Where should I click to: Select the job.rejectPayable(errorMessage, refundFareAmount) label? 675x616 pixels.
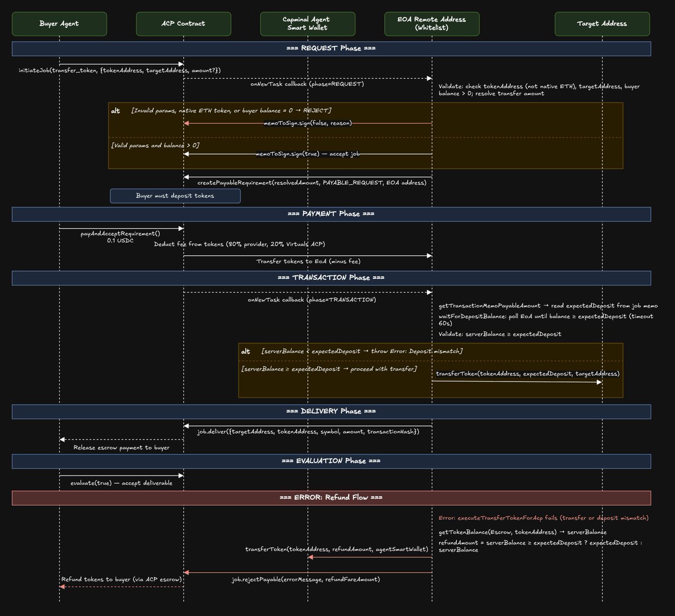[306, 579]
